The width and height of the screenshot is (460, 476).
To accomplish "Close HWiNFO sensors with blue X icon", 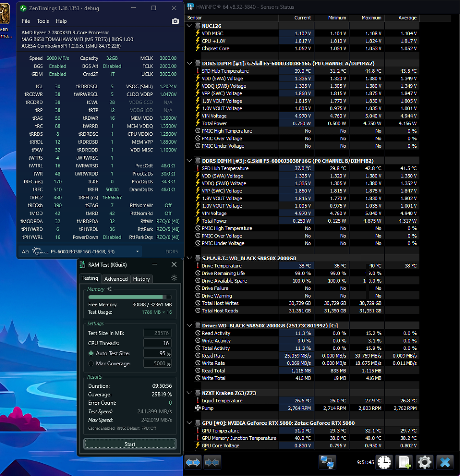I will point(445,462).
